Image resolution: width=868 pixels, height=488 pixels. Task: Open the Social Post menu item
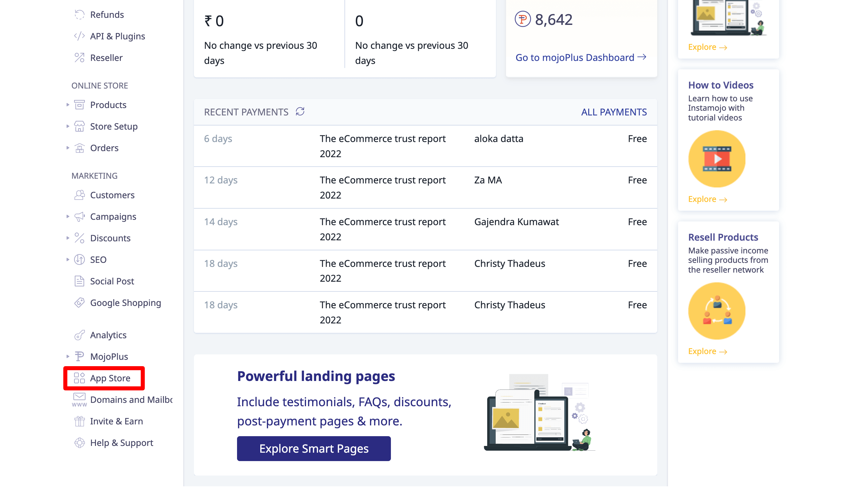(112, 281)
